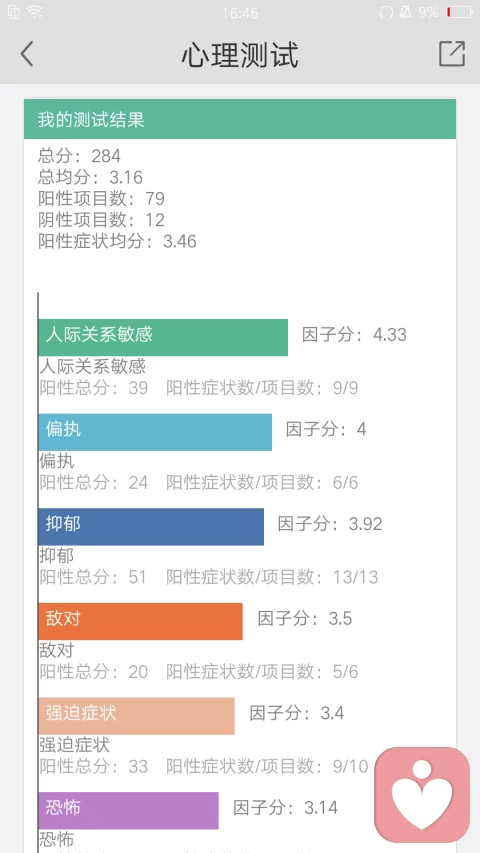This screenshot has height=853, width=480.
Task: Tap the 因子分：4.33 score label
Action: 354,334
